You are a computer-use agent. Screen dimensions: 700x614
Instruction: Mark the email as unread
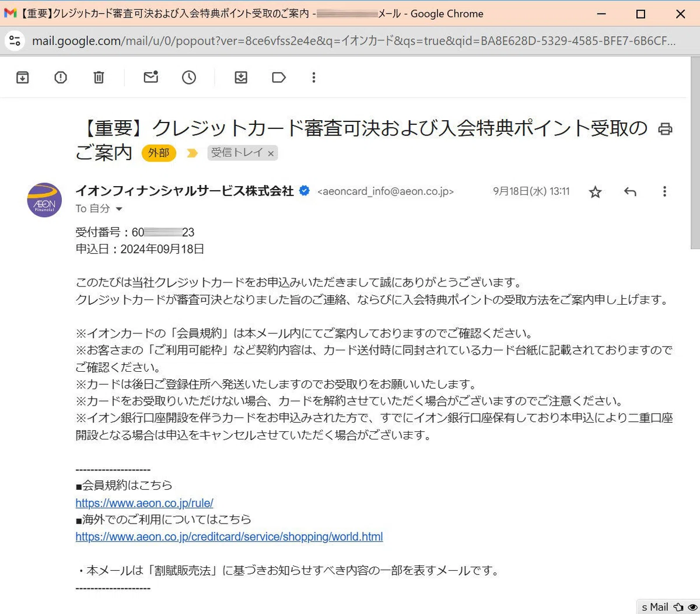(151, 77)
